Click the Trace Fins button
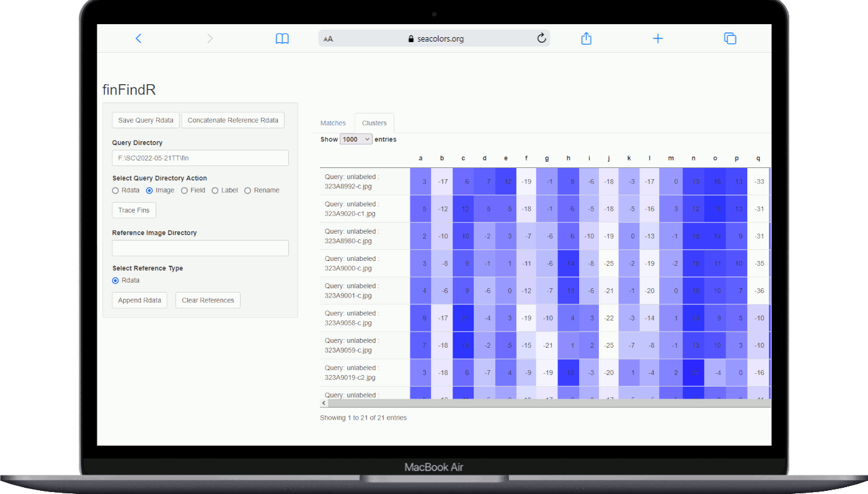 [134, 210]
